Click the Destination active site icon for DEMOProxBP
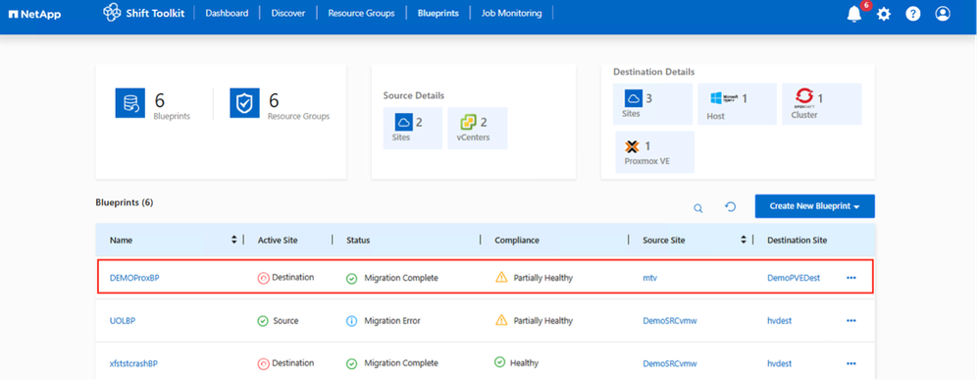 pyautogui.click(x=264, y=278)
